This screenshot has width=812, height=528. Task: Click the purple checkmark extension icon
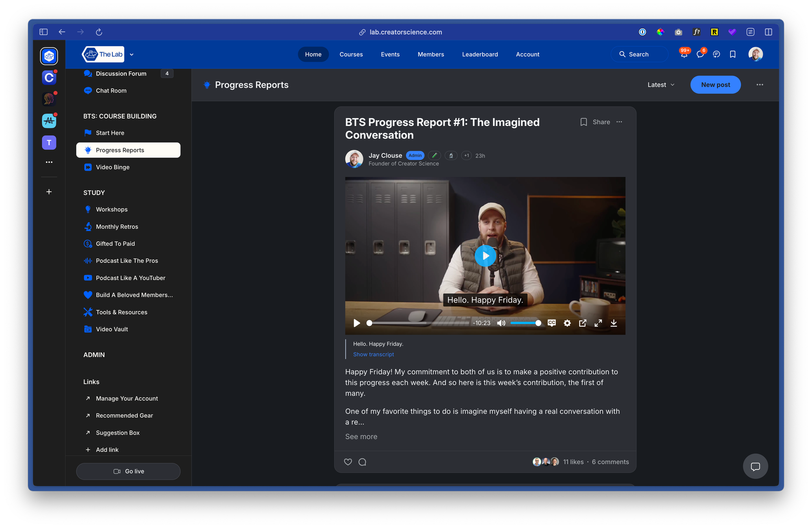732,32
